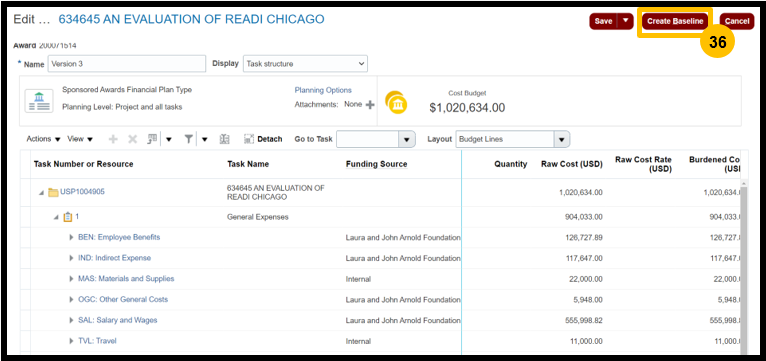Click the filter funnel icon

[189, 139]
